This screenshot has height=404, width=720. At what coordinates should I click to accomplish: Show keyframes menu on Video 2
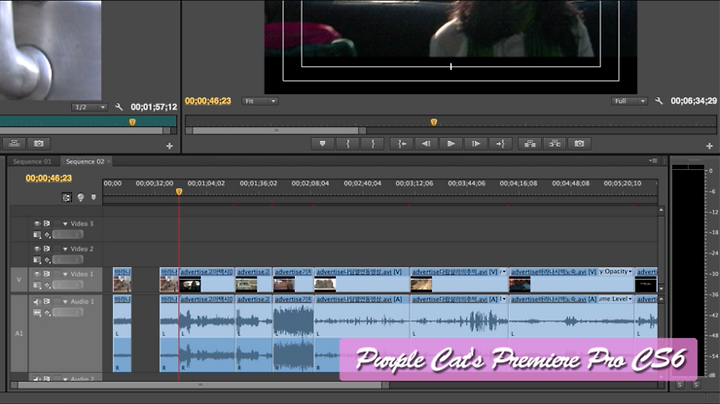(47, 260)
